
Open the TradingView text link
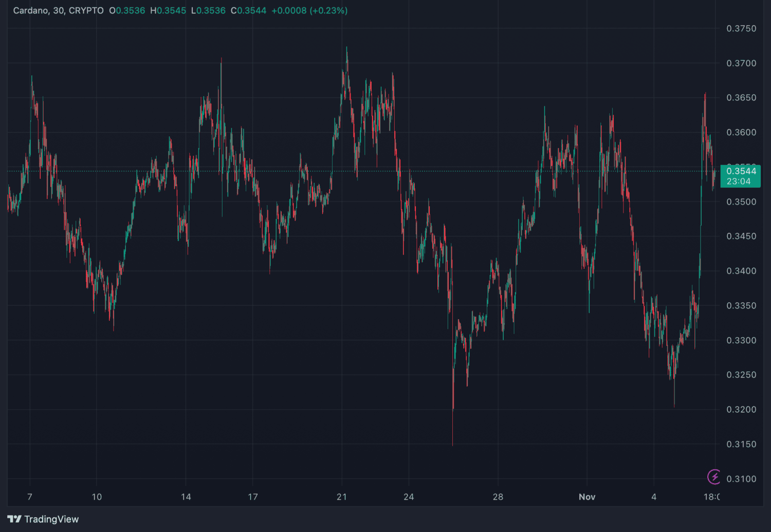[51, 519]
